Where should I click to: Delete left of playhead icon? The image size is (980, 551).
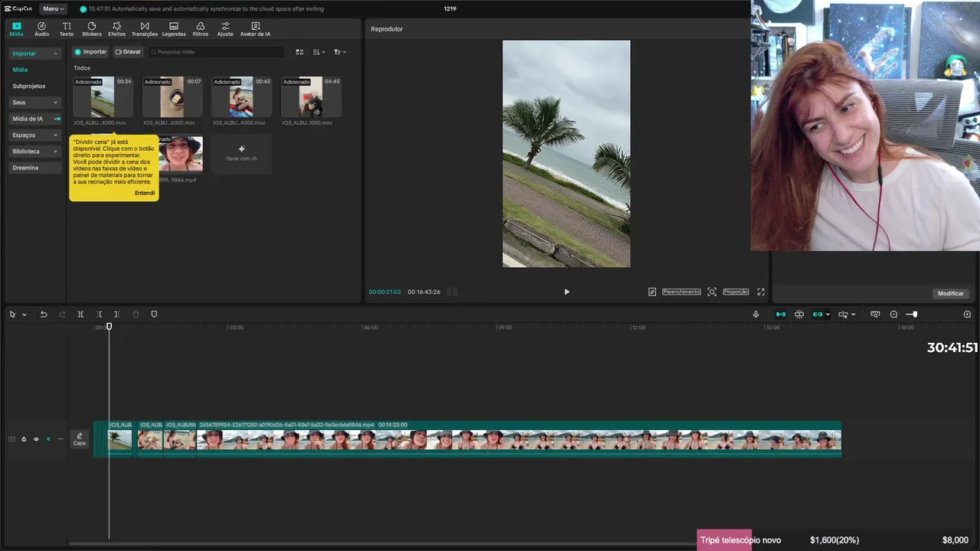point(99,315)
